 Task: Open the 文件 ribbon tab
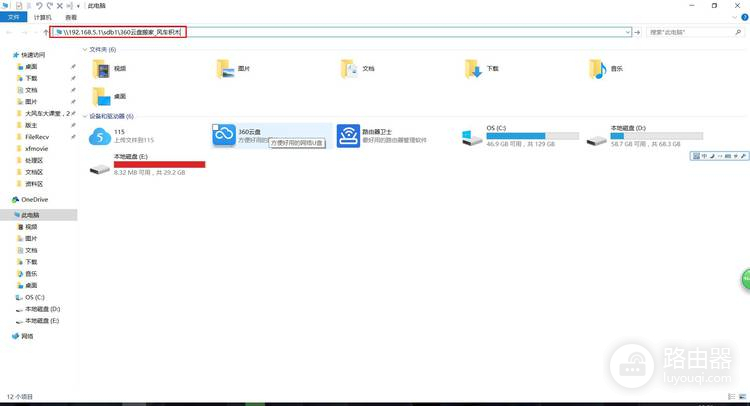tap(13, 17)
